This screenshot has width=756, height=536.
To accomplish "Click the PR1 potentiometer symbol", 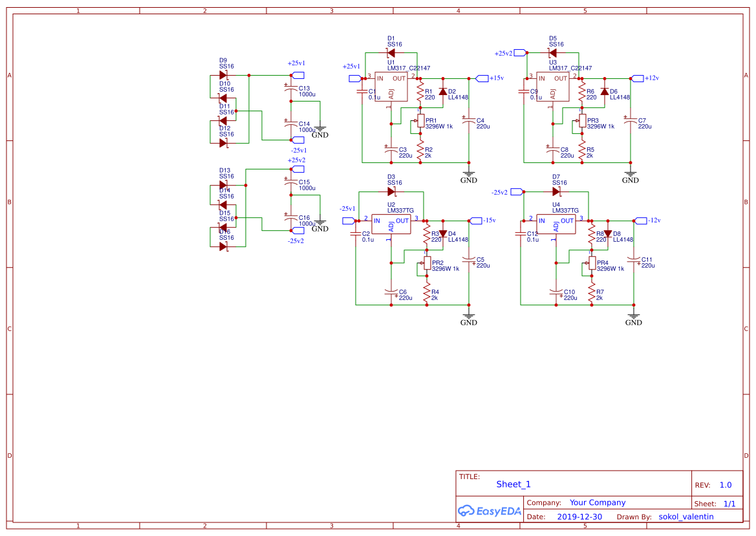I will coord(420,121).
